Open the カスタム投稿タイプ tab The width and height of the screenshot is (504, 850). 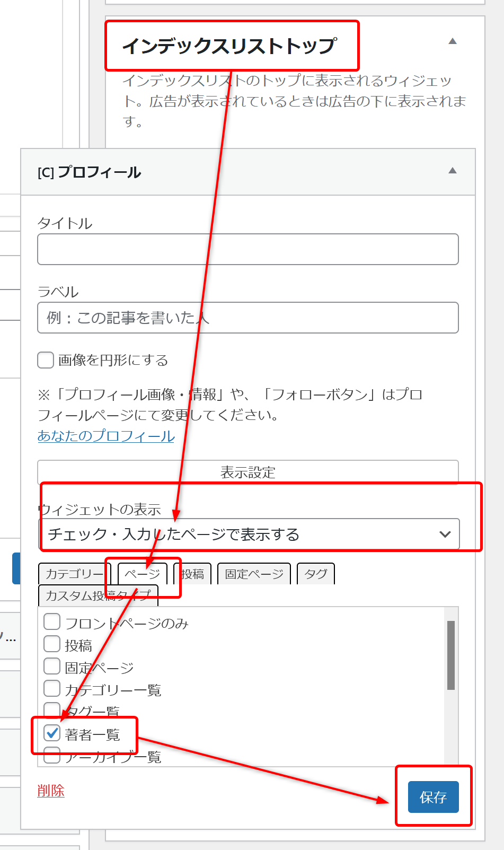[x=98, y=595]
